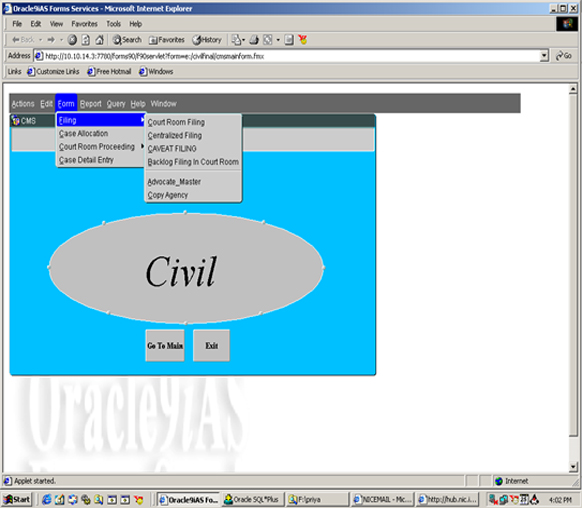Choose Centralized Filing from the submenu

tap(174, 135)
